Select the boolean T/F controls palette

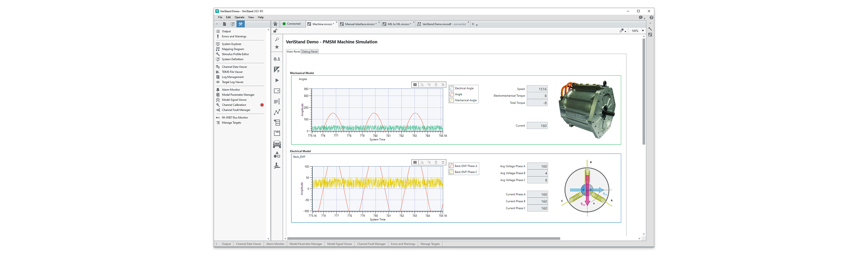point(277,70)
